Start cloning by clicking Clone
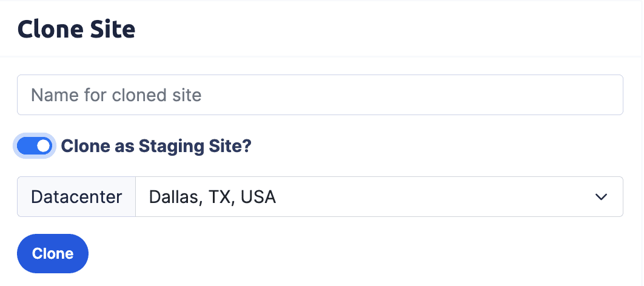Image resolution: width=644 pixels, height=286 pixels. [53, 253]
